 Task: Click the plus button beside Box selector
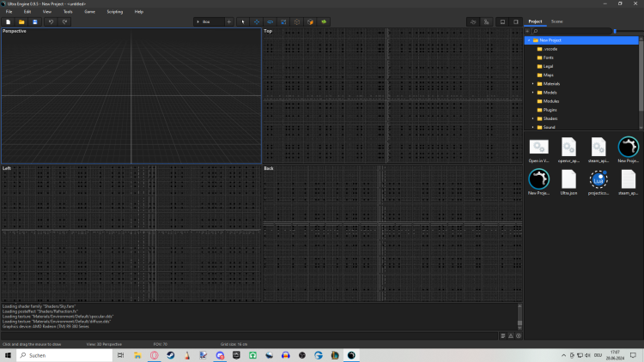point(229,21)
